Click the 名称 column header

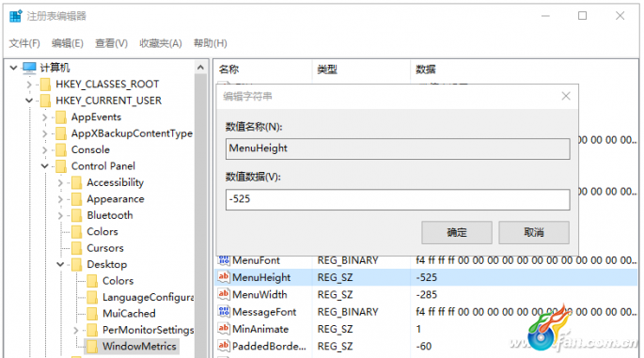(x=228, y=70)
